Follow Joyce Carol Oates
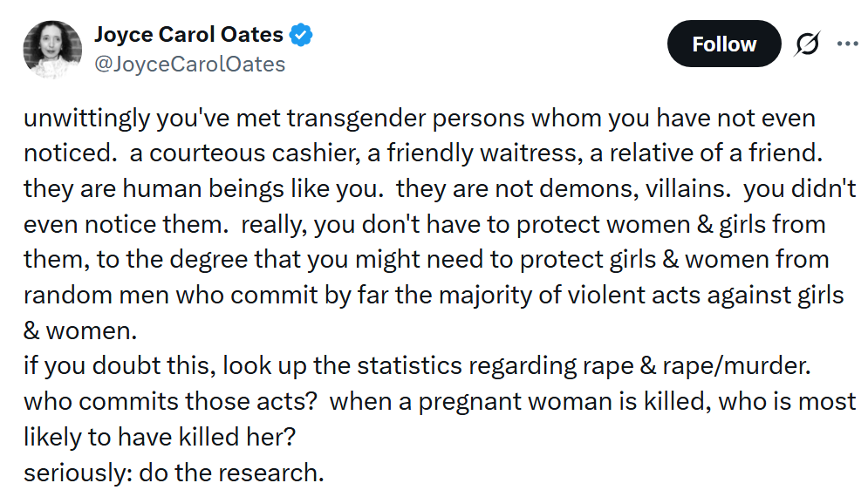The image size is (868, 490). click(x=723, y=44)
